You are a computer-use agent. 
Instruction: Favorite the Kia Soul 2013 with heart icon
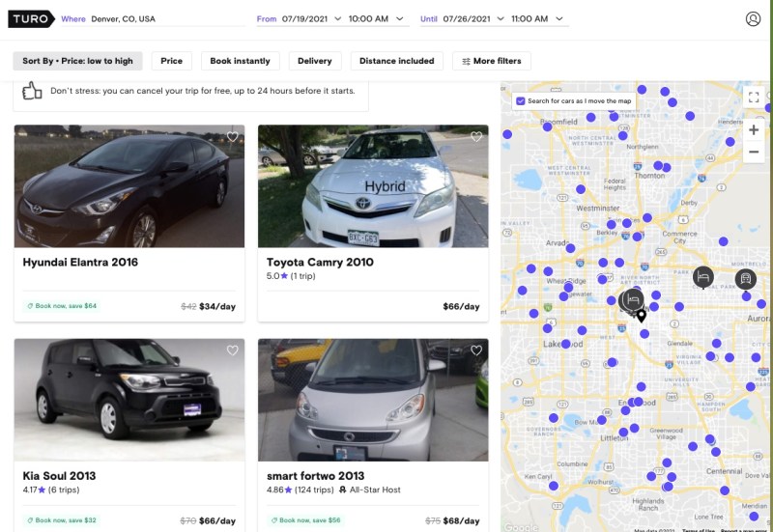pos(232,350)
